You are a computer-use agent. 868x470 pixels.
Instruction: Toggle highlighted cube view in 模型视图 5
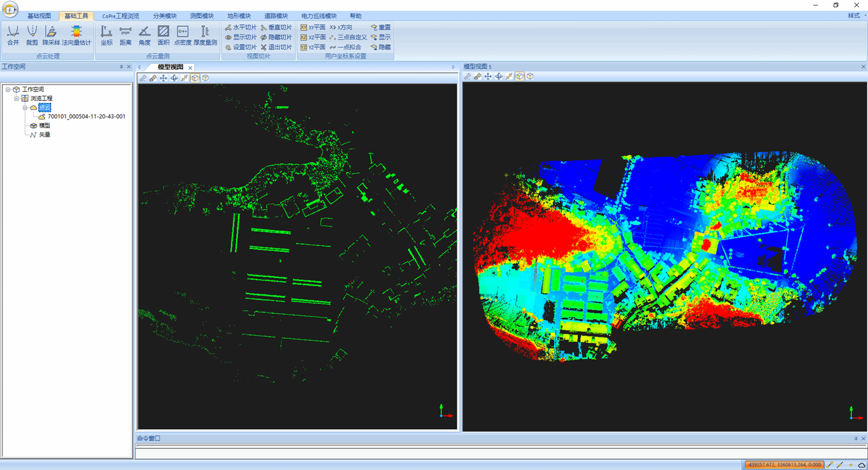[x=519, y=76]
